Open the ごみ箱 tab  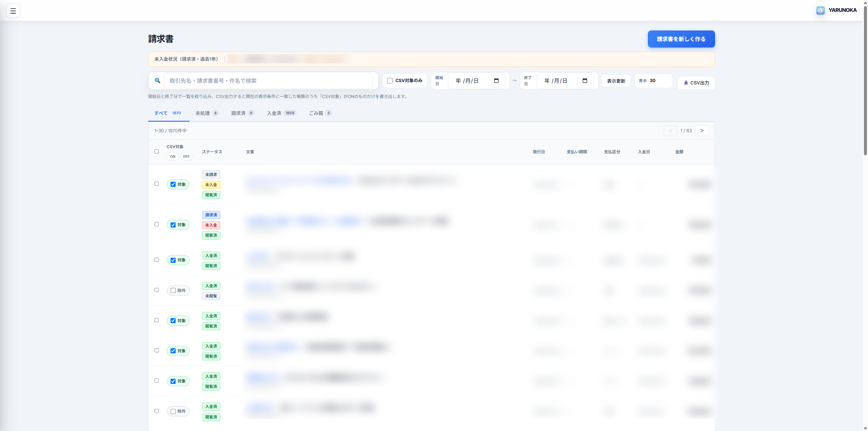click(320, 113)
